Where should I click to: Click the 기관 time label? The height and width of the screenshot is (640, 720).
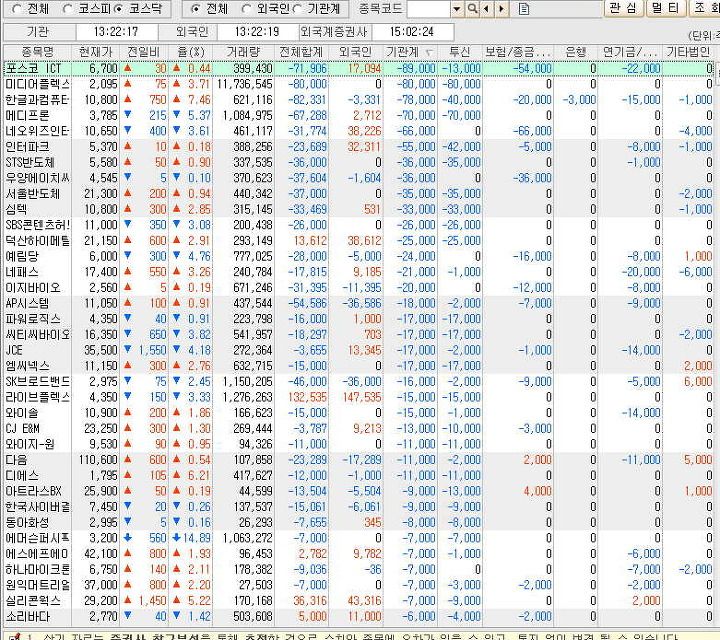point(38,32)
